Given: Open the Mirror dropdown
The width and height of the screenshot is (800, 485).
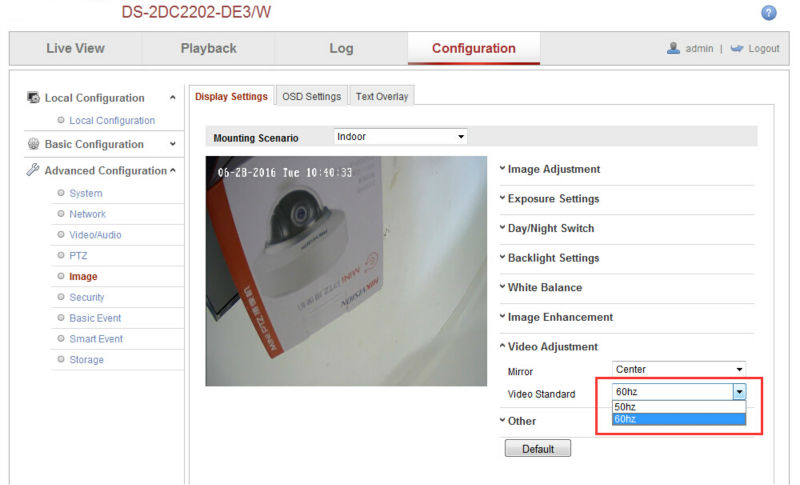Looking at the screenshot, I should (679, 370).
